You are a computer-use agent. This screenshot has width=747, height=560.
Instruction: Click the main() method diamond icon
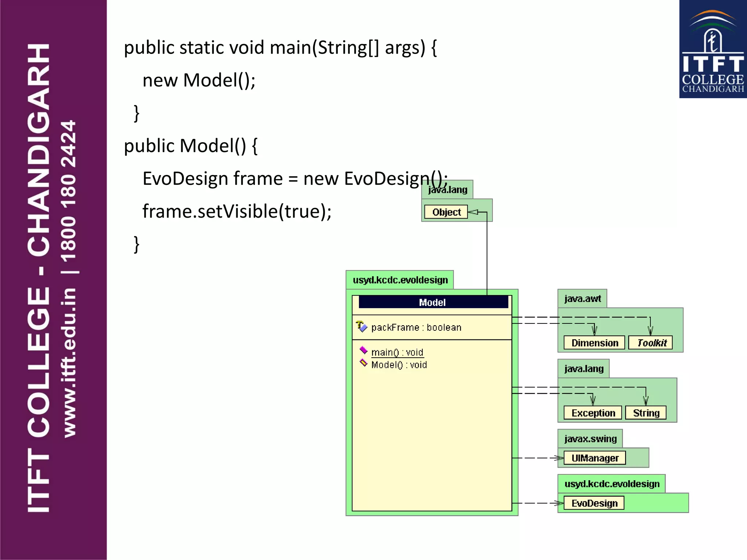363,351
